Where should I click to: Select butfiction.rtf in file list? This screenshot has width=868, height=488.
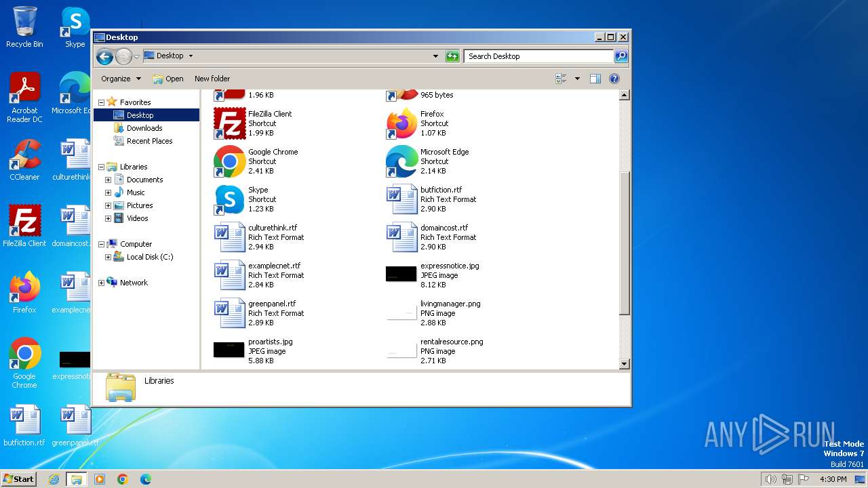[431, 199]
